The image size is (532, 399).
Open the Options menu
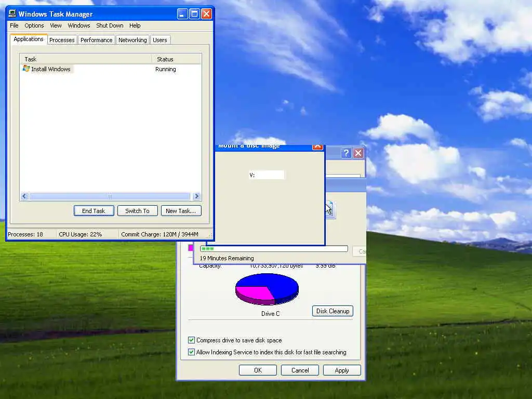[34, 25]
